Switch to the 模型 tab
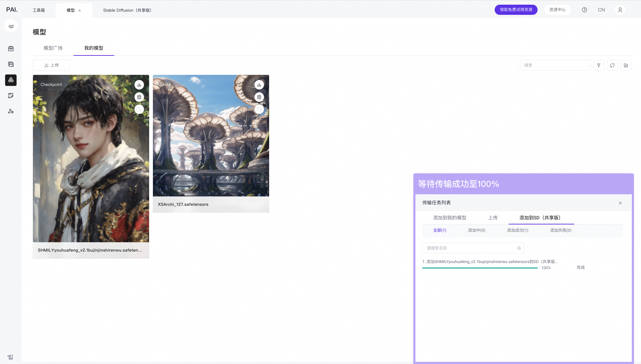The image size is (641, 364). pos(71,10)
